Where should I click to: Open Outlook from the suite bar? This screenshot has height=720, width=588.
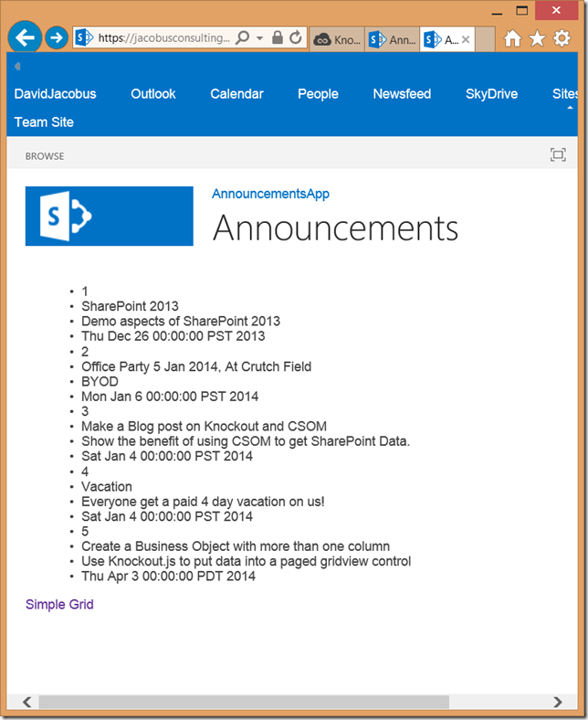coord(152,94)
